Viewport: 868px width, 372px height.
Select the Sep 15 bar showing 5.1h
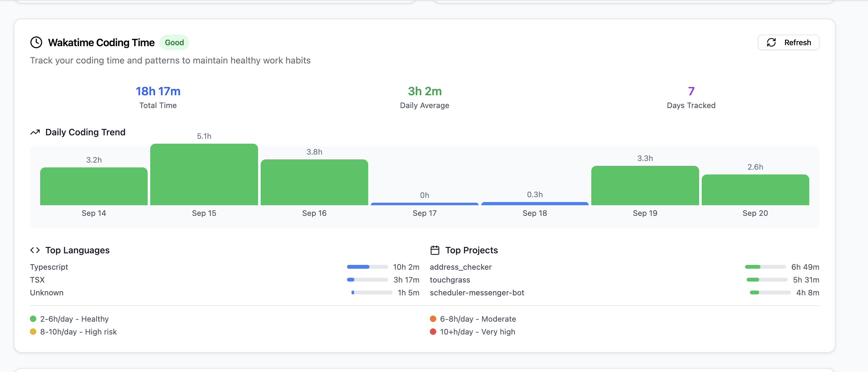coord(204,174)
